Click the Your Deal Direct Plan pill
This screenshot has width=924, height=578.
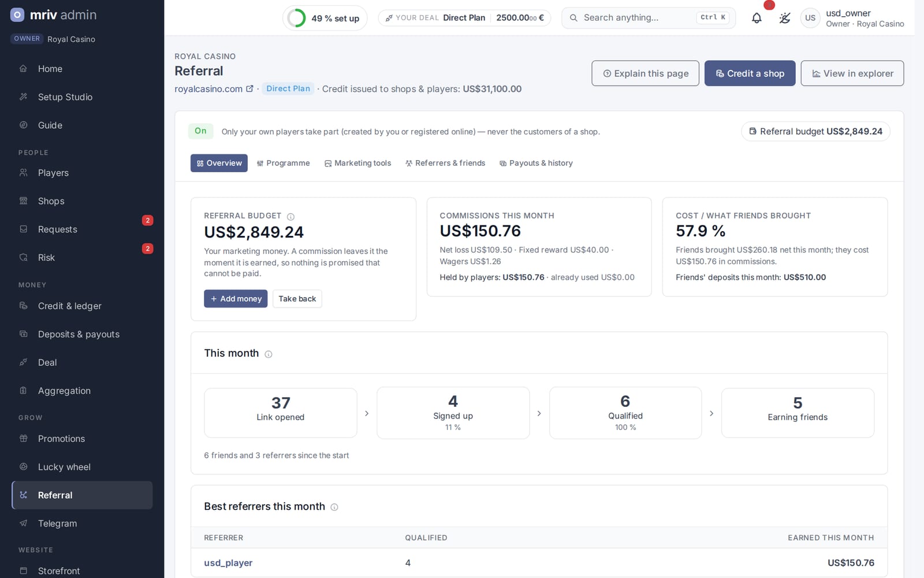[464, 18]
